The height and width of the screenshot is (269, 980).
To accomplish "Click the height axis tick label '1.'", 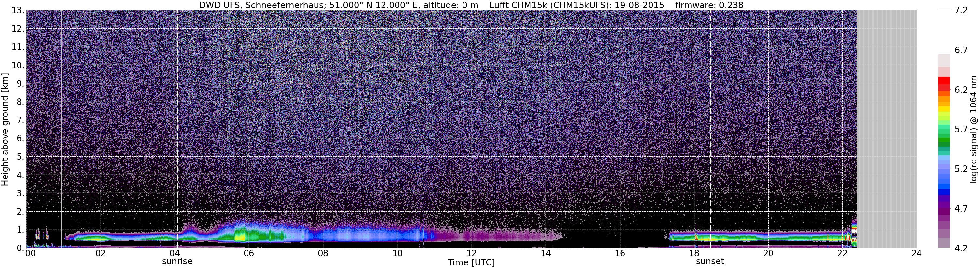I will [20, 230].
